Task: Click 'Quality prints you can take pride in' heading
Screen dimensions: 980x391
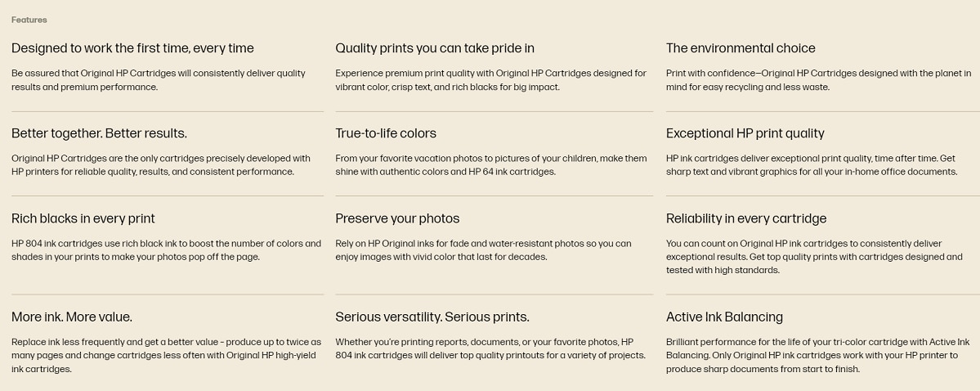Action: pos(435,48)
